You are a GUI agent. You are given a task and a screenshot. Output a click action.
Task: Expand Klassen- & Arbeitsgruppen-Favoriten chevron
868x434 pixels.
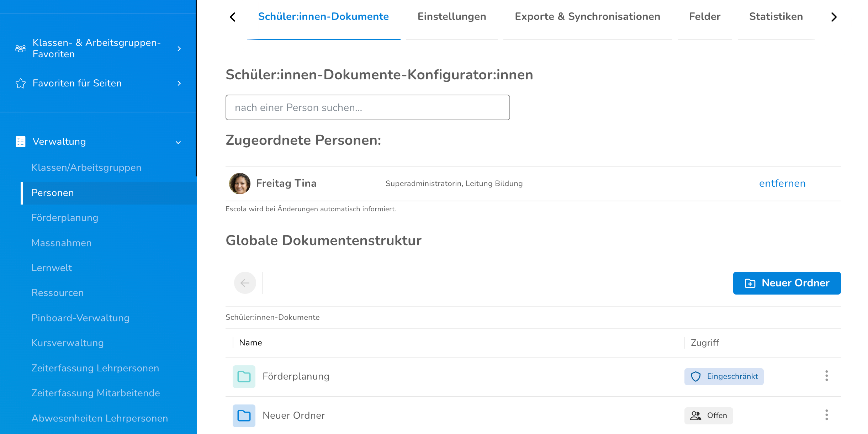coord(179,49)
